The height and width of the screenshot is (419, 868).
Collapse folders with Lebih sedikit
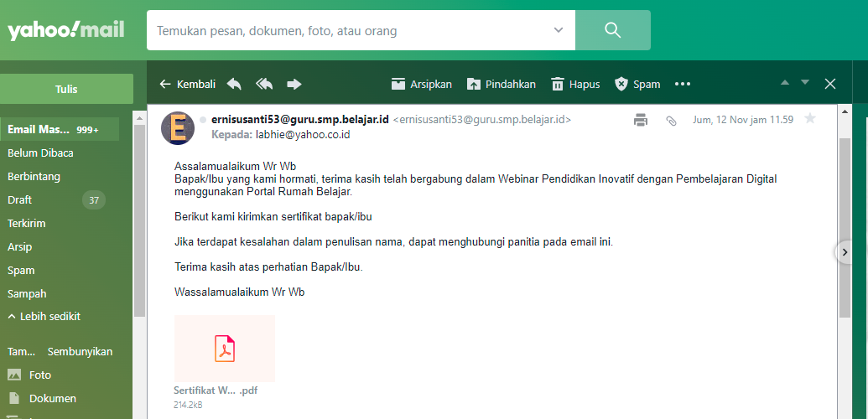click(44, 317)
